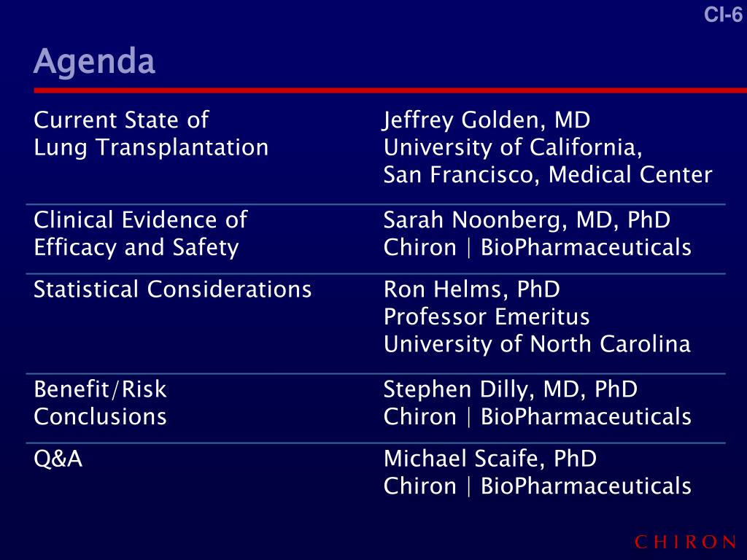The width and height of the screenshot is (747, 560).
Task: Click speaker name Michael Scaife, PhD
Action: click(x=490, y=459)
